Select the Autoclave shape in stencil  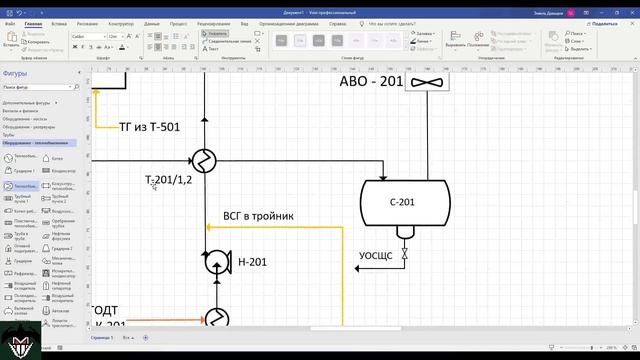coord(56,311)
